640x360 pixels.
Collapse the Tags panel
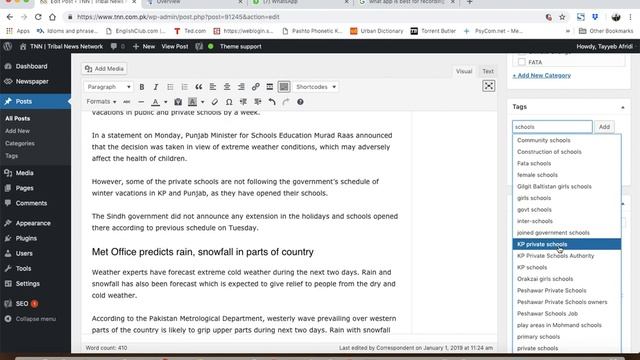pyautogui.click(x=622, y=107)
